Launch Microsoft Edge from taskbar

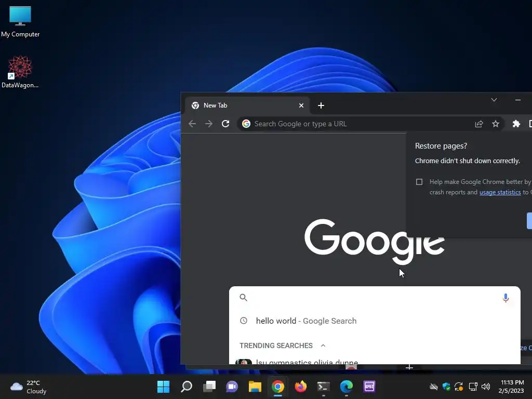click(x=347, y=387)
